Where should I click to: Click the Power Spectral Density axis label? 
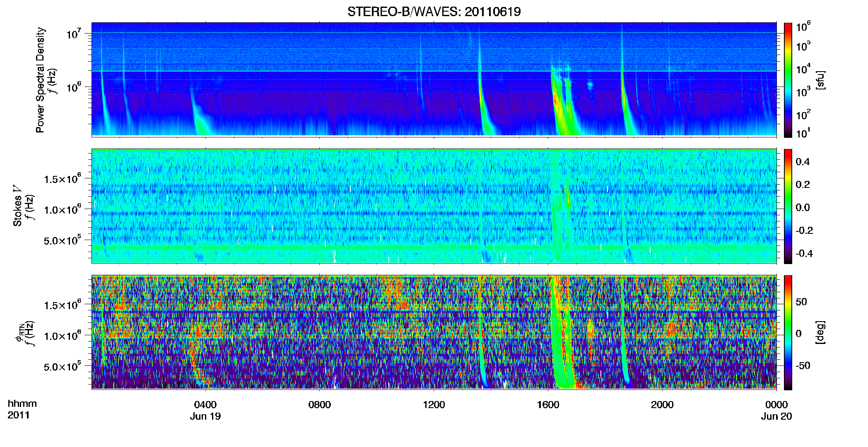click(40, 80)
